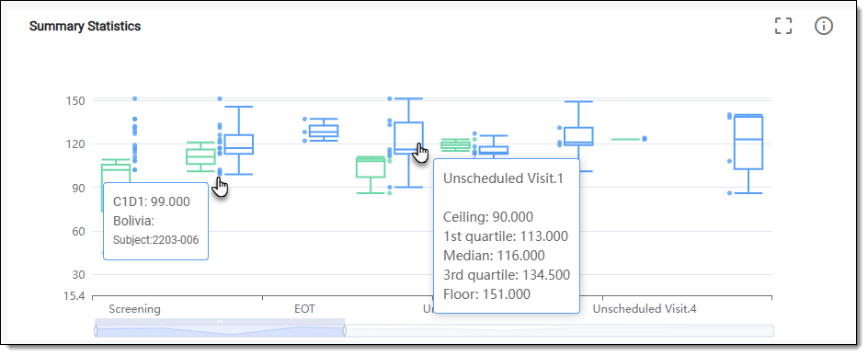Click the Ceiling: 90.000 tooltip line
Screen dimensions: 868x356
(487, 217)
